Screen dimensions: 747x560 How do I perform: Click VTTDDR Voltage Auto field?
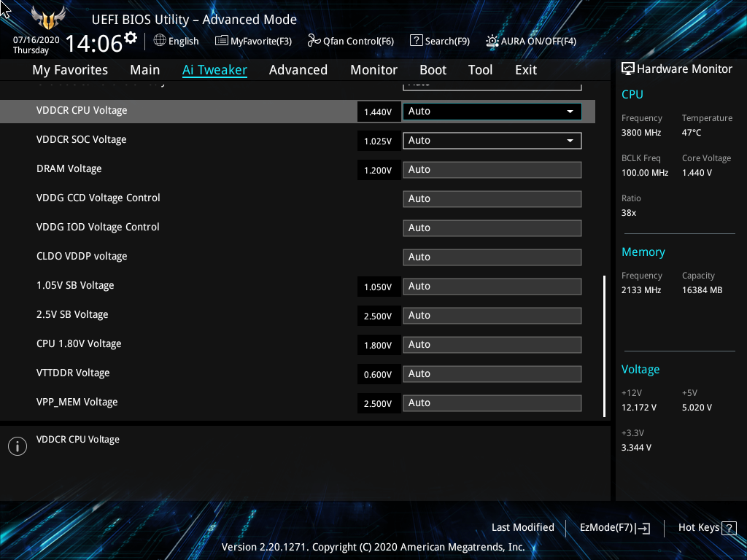(x=492, y=374)
